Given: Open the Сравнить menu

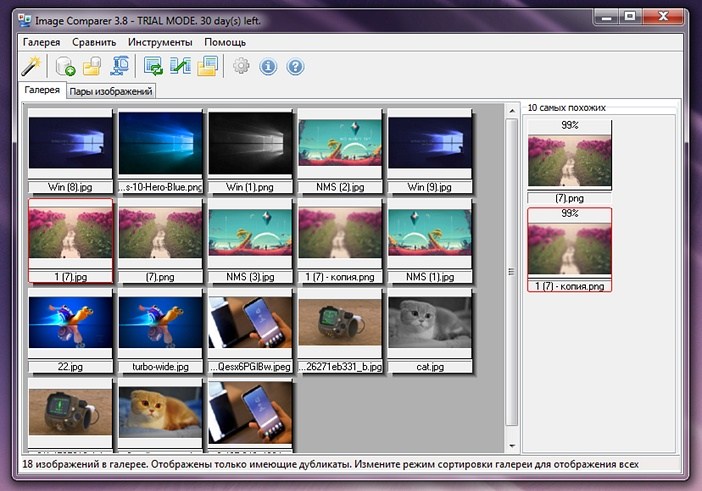Looking at the screenshot, I should pos(94,42).
